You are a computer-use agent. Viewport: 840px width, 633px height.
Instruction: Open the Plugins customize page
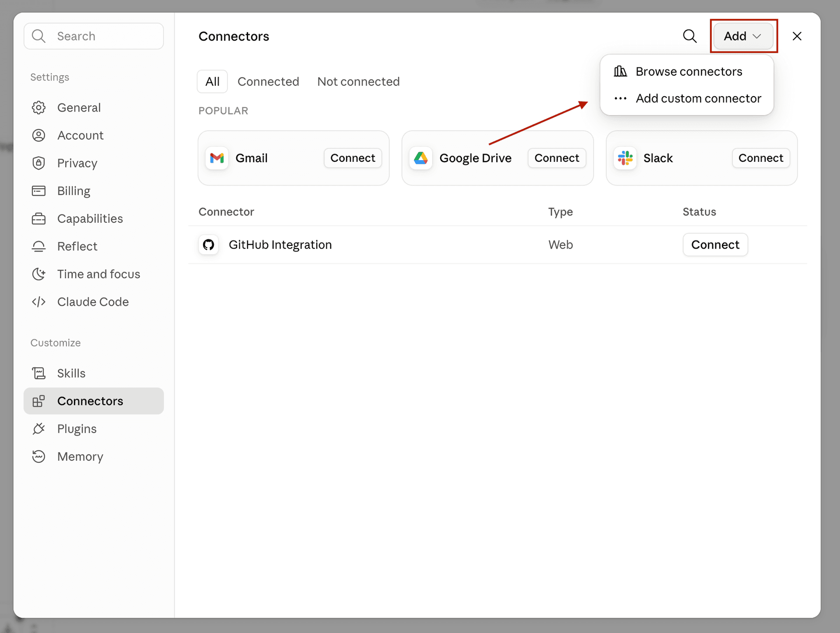[x=94, y=429]
